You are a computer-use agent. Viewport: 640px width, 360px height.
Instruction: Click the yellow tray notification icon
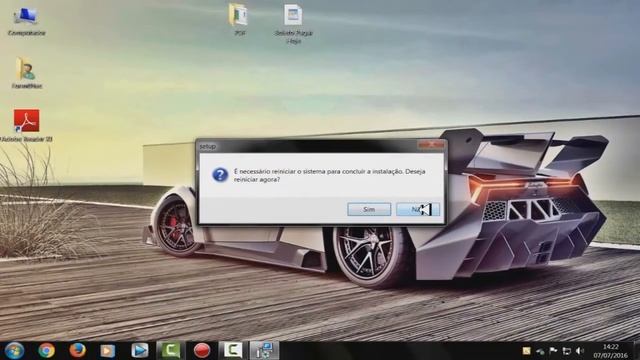coord(527,351)
